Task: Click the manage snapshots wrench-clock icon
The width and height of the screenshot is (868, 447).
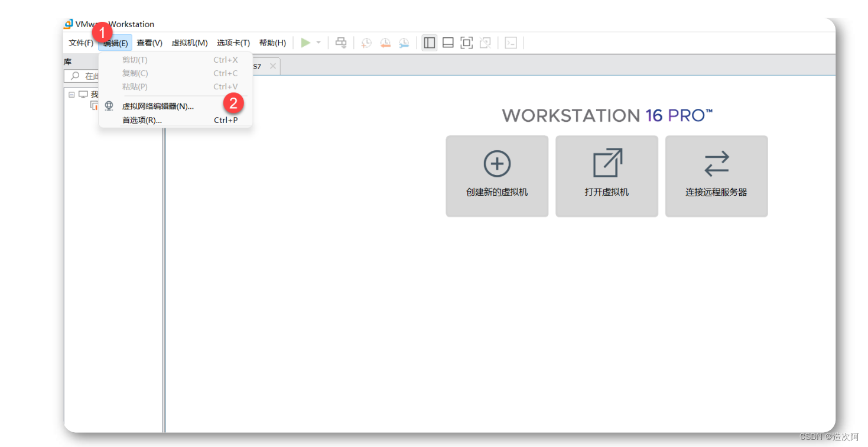Action: pyautogui.click(x=404, y=43)
